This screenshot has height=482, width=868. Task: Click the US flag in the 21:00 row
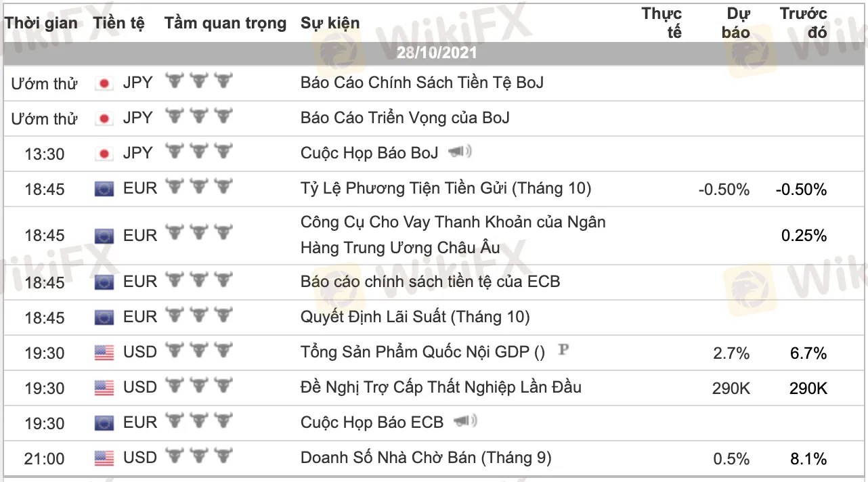[104, 458]
